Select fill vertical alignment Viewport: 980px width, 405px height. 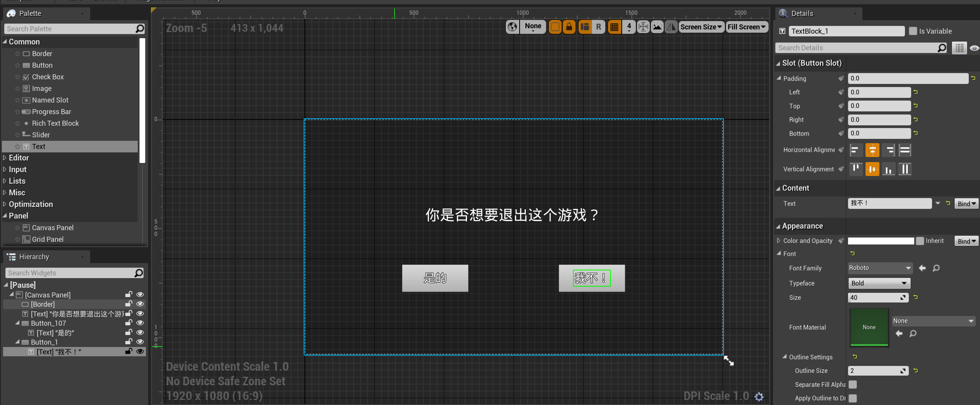tap(905, 169)
